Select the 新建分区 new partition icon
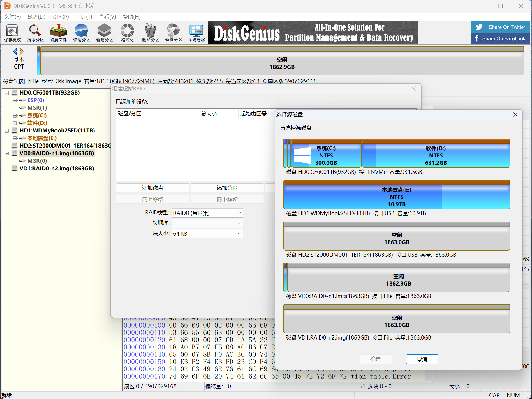The image size is (532, 399). tap(104, 33)
